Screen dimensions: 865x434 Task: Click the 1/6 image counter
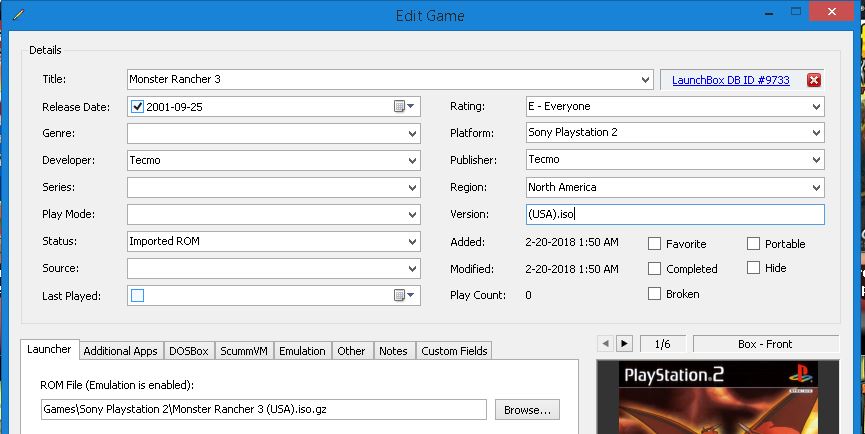663,344
